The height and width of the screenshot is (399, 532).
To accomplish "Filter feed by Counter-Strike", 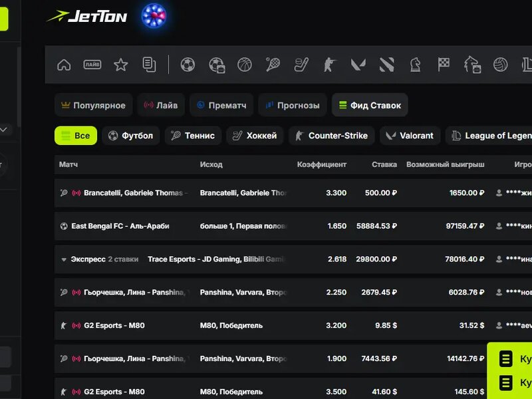I will click(331, 136).
